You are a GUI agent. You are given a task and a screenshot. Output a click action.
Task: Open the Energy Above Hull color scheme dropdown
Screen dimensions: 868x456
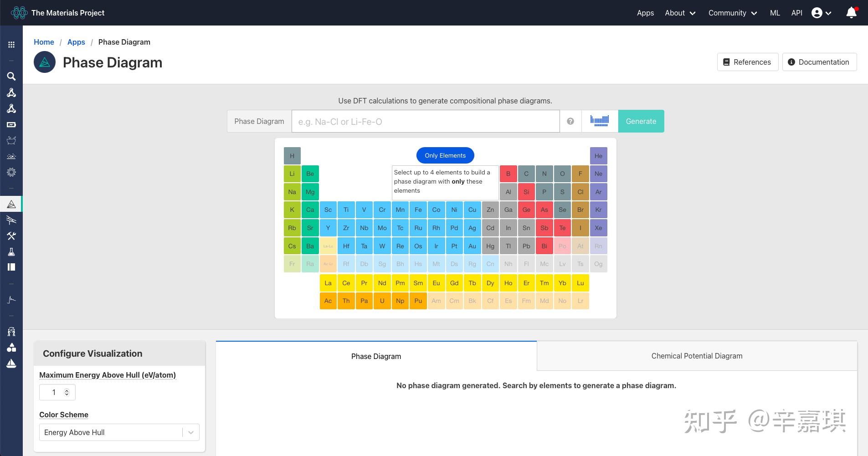point(119,432)
